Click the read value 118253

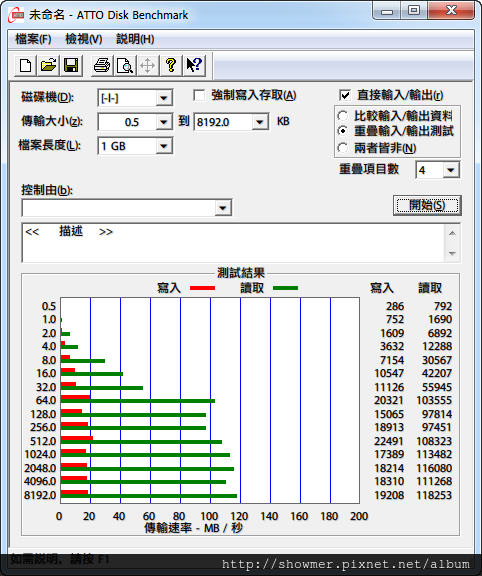[x=434, y=496]
